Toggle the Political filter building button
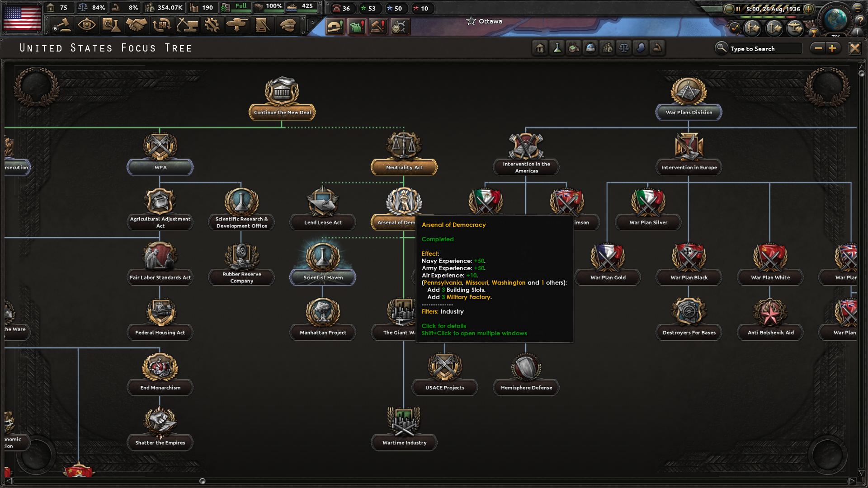This screenshot has height=488, width=868. tap(540, 48)
